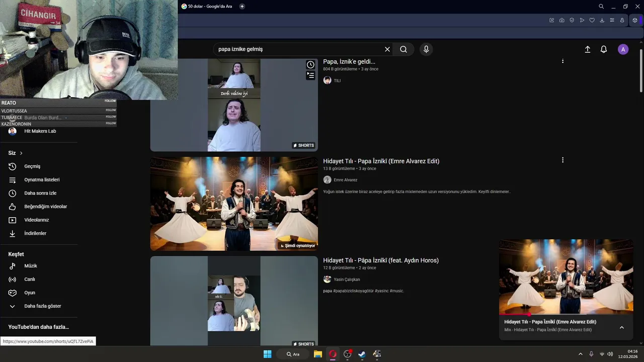Click Opera send/flow arrow icon

pos(582,20)
